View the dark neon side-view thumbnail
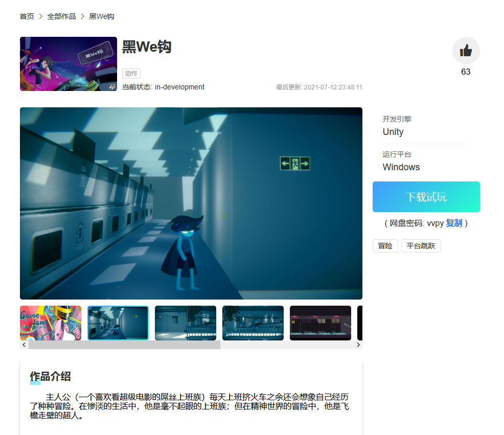This screenshot has height=435, width=504. coord(320,323)
